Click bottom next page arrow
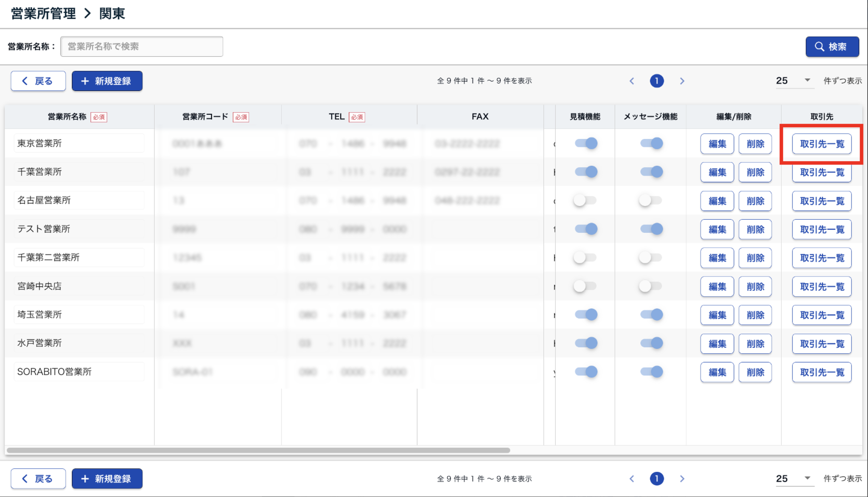This screenshot has height=497, width=868. 682,478
